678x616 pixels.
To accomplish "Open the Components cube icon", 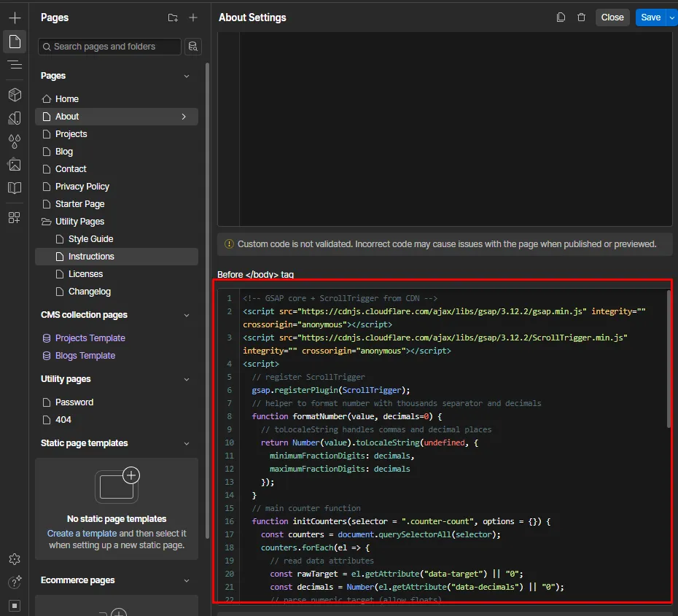I will (15, 95).
